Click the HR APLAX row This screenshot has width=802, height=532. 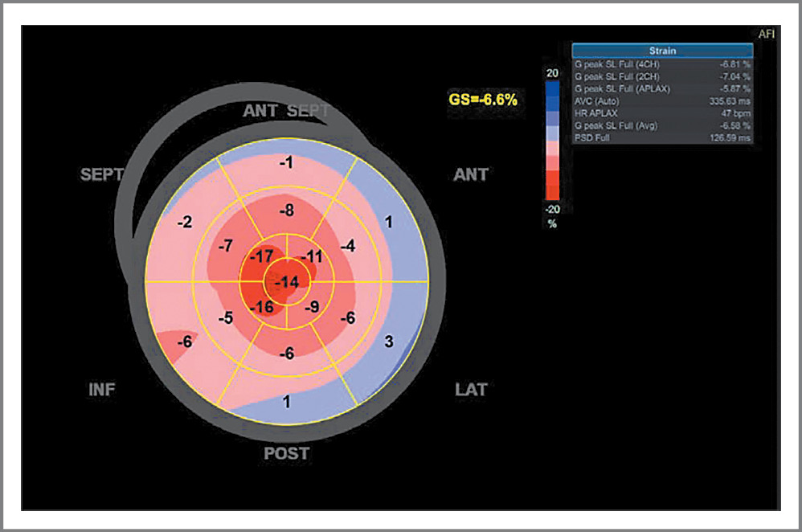tap(662, 113)
